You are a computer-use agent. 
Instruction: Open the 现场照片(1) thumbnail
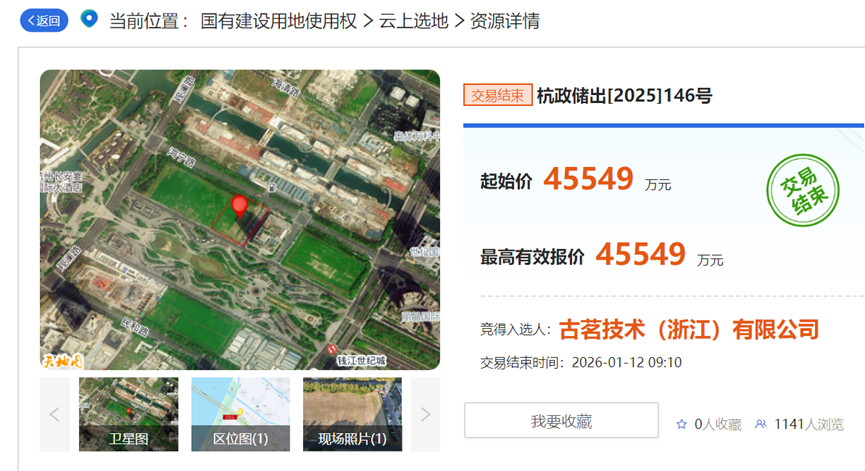click(352, 414)
